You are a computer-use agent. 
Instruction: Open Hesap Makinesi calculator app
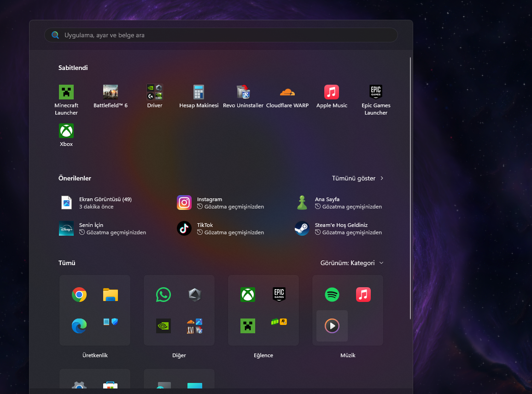[x=199, y=97]
